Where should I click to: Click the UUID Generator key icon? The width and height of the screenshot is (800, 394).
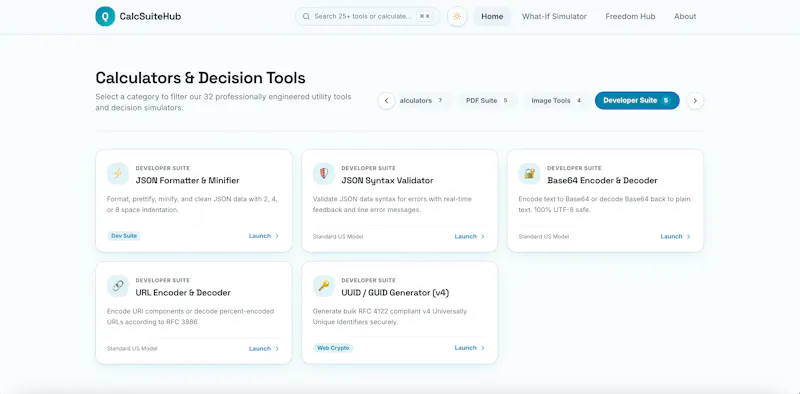tap(323, 286)
